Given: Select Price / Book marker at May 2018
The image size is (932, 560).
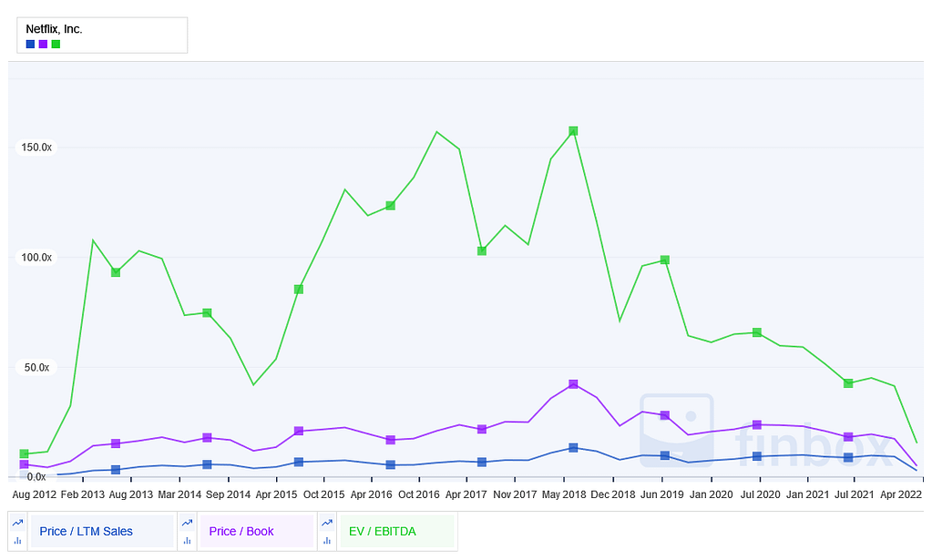Looking at the screenshot, I should (573, 384).
